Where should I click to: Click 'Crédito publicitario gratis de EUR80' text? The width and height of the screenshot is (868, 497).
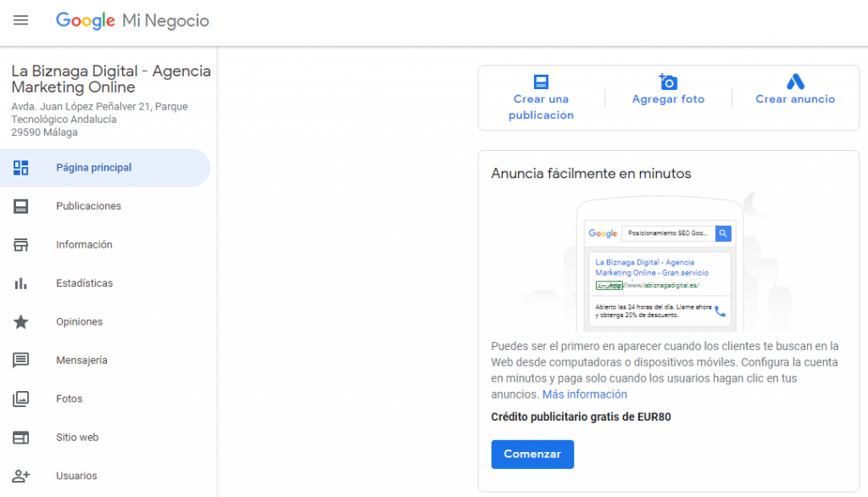(581, 417)
